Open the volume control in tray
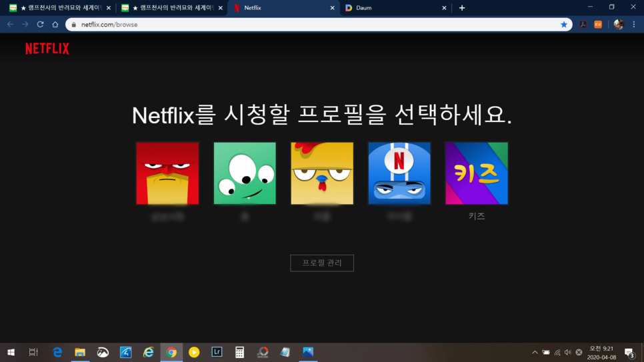Viewport: 644px width, 362px height. point(568,352)
